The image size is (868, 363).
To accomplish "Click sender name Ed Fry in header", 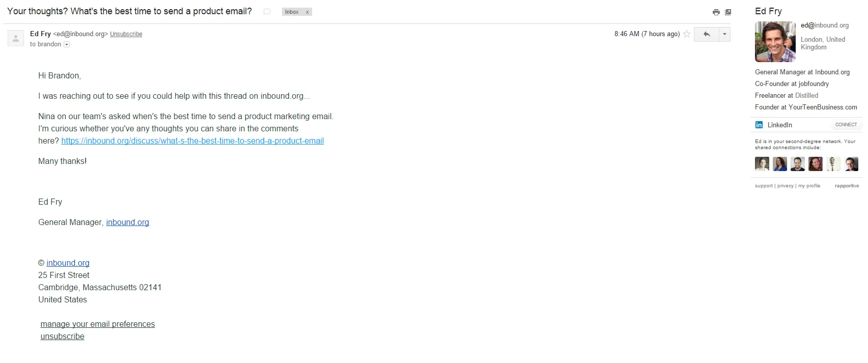I will [40, 34].
